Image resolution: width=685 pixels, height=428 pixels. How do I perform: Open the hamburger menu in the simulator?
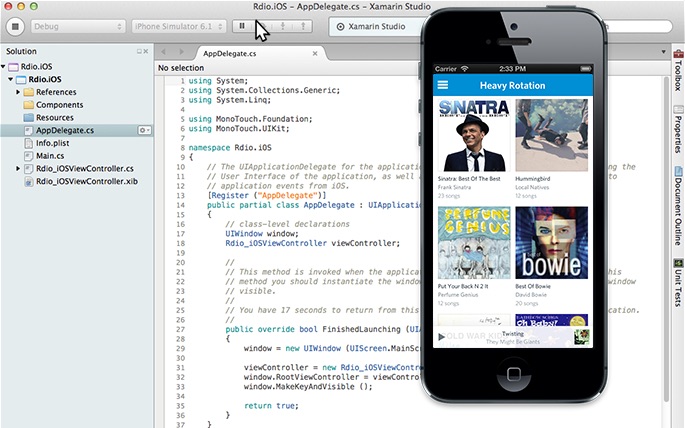(443, 85)
